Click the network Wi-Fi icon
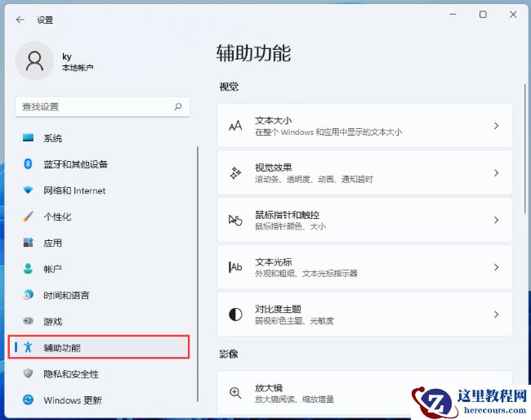The height and width of the screenshot is (420, 531). pos(28,190)
